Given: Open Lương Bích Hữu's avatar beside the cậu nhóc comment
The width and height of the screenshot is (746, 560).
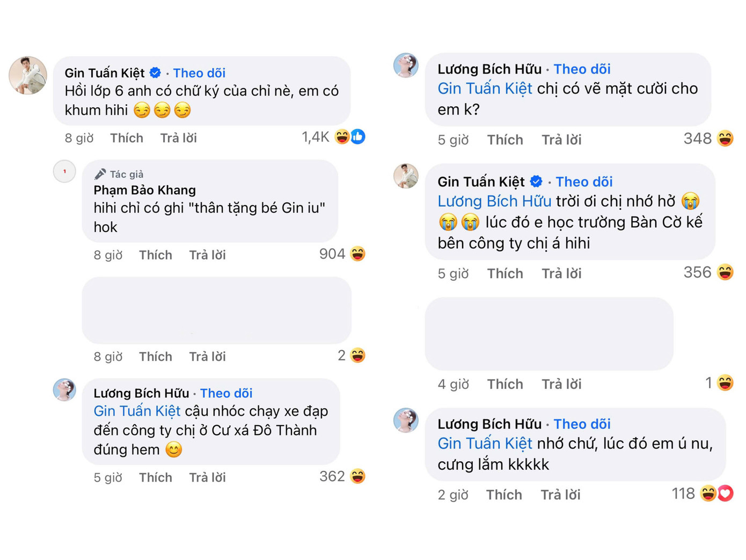Looking at the screenshot, I should coord(65,390).
